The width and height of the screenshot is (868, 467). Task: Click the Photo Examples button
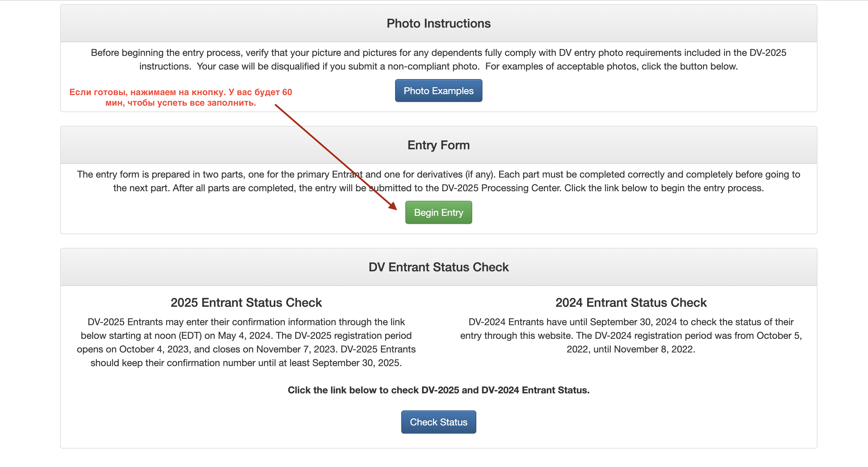pos(438,91)
